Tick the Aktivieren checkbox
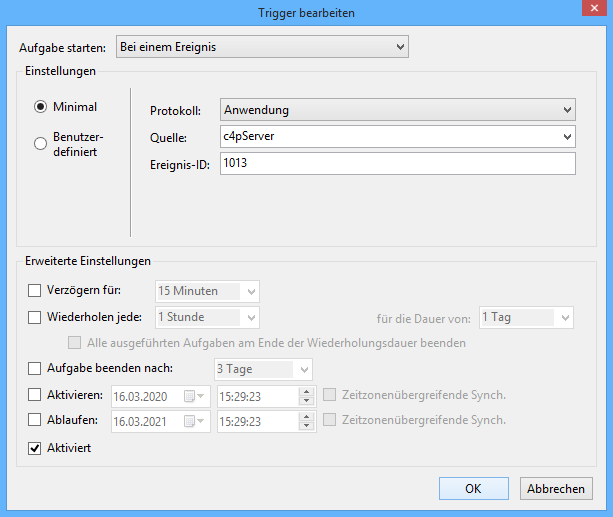 click(36, 395)
